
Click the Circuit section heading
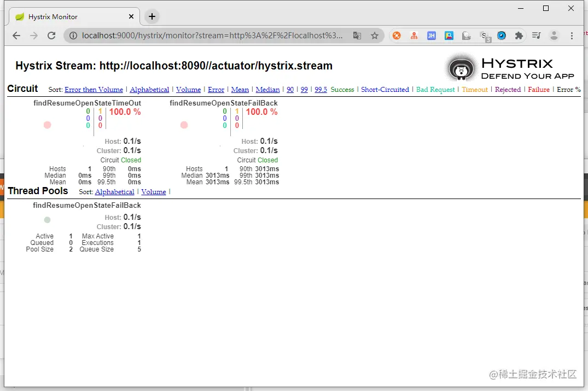(x=22, y=89)
